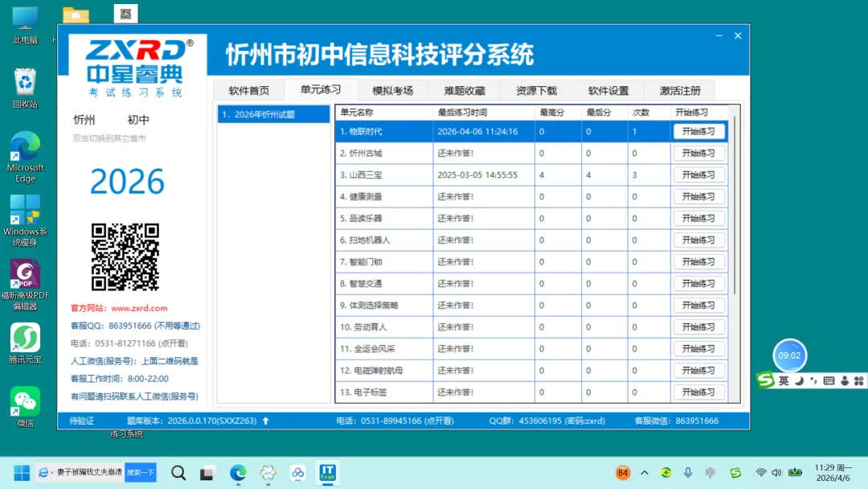This screenshot has height=489, width=868.
Task: Click 初中 grade label
Action: coord(138,120)
